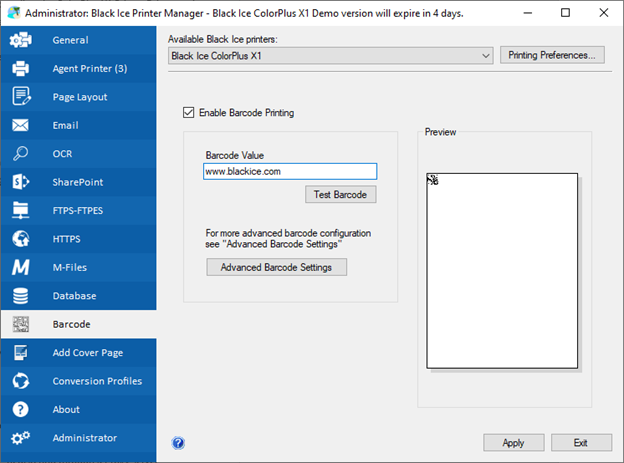Viewport: 624px width, 463px height.
Task: Select the OCR tab label
Action: (62, 154)
